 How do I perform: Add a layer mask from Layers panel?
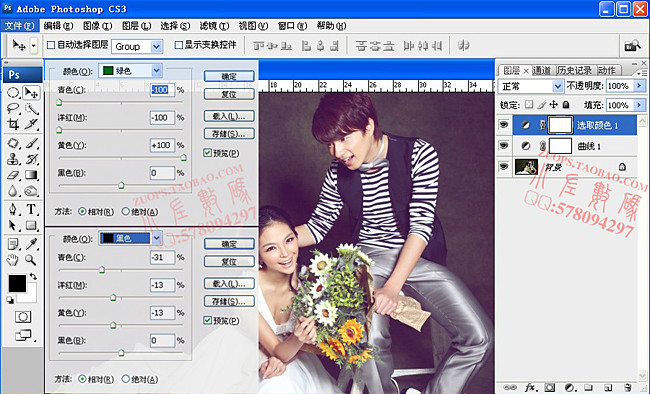tap(550, 387)
